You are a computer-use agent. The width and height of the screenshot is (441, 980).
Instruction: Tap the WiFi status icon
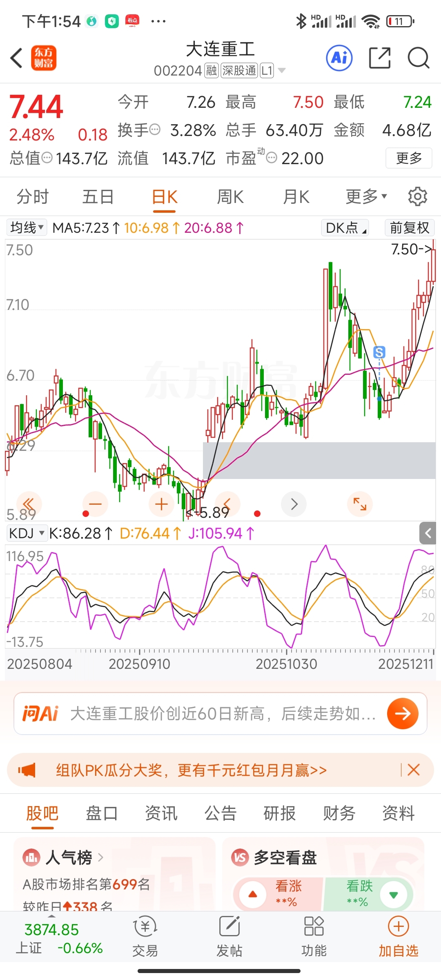(x=371, y=21)
